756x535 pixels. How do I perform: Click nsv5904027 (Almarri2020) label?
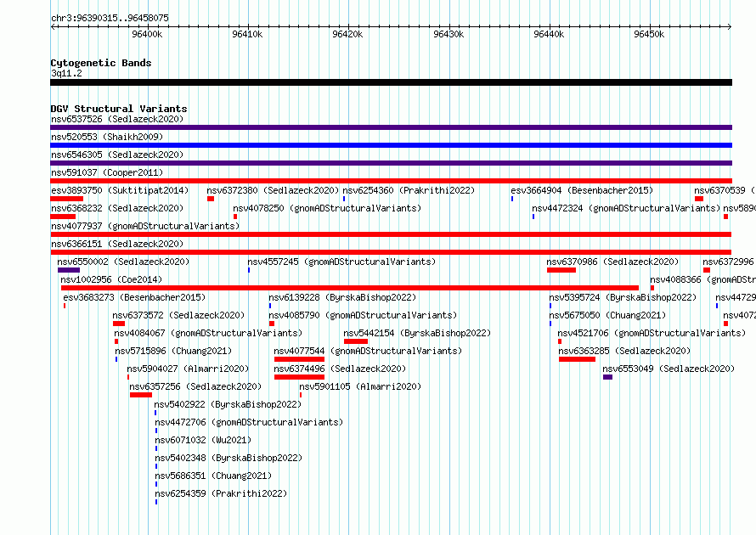click(188, 369)
